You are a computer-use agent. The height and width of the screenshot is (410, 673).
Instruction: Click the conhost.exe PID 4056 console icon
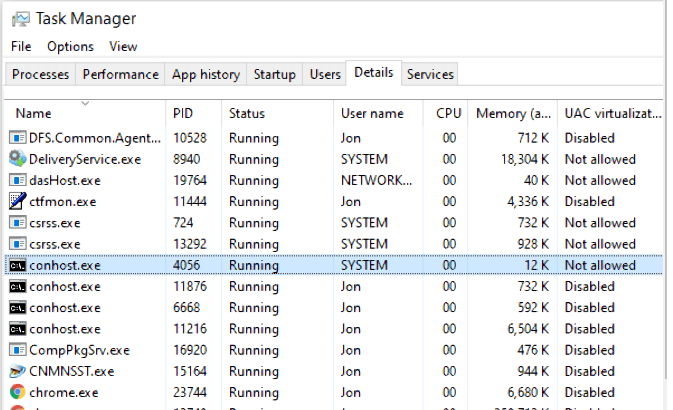(x=17, y=265)
